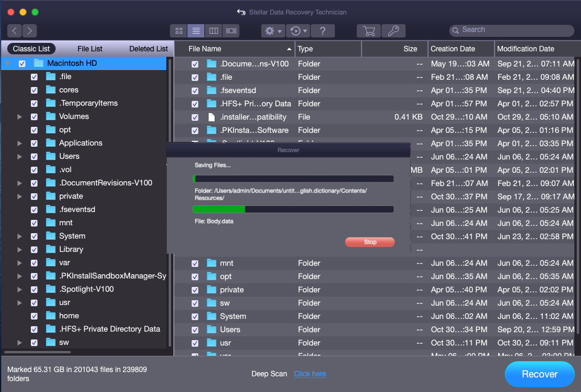Expand the Users folder in the sidebar tree
This screenshot has width=581, height=392.
[19, 156]
